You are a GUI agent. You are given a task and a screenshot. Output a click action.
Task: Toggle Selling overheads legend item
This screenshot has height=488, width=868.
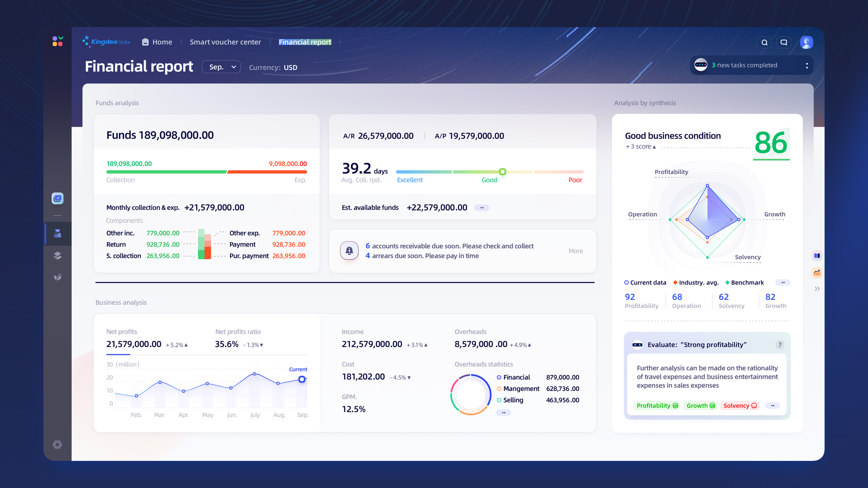tap(510, 400)
